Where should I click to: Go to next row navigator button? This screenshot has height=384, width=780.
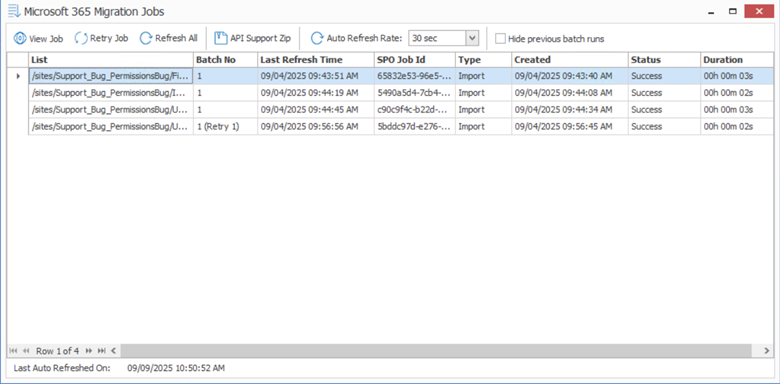coord(89,351)
